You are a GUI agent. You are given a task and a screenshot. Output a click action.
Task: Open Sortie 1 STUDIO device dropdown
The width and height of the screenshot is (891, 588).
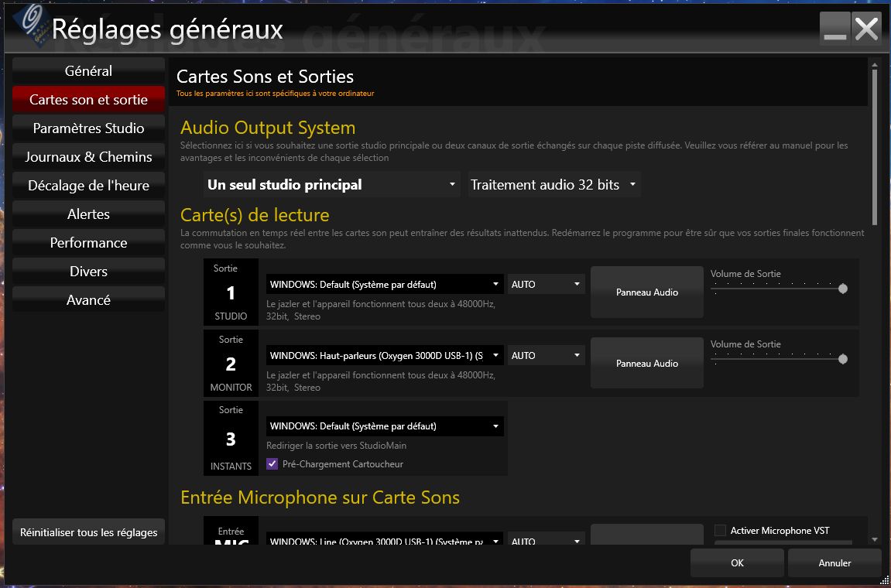pos(384,285)
